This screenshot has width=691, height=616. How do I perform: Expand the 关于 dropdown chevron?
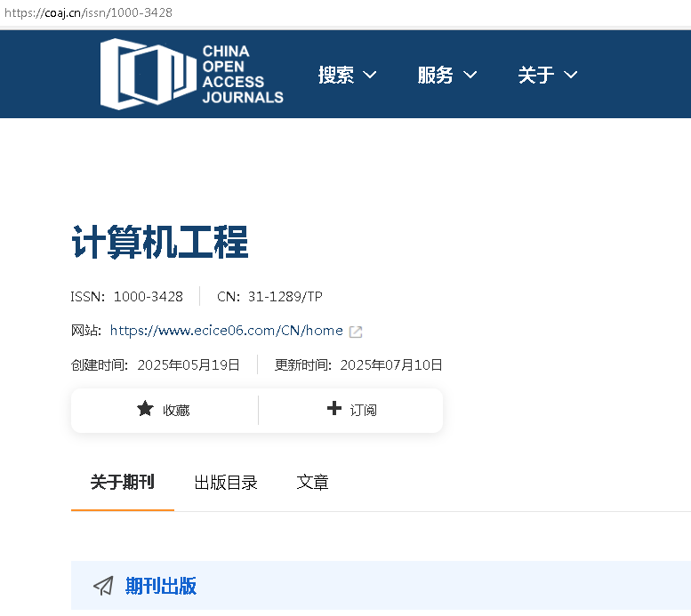pos(571,76)
